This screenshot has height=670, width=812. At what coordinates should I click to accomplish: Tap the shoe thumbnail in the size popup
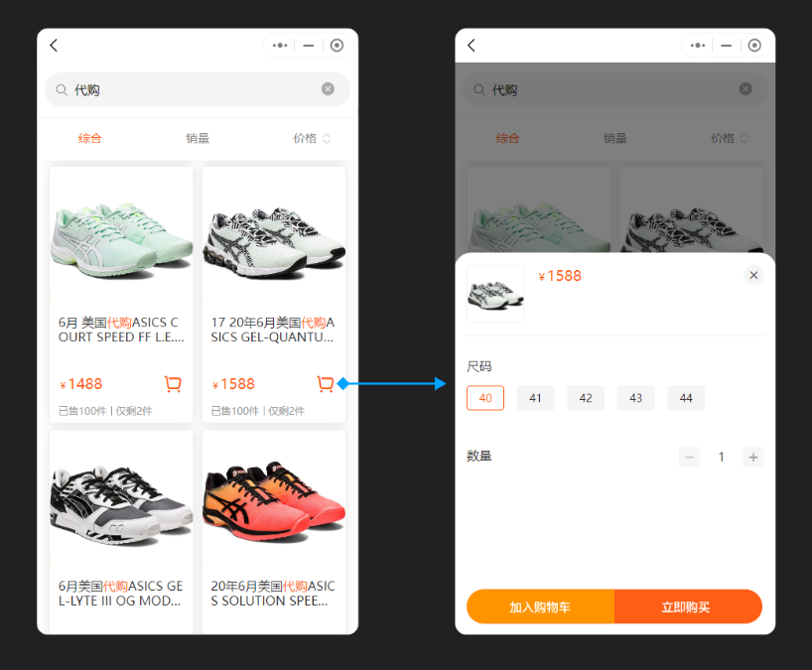[495, 294]
